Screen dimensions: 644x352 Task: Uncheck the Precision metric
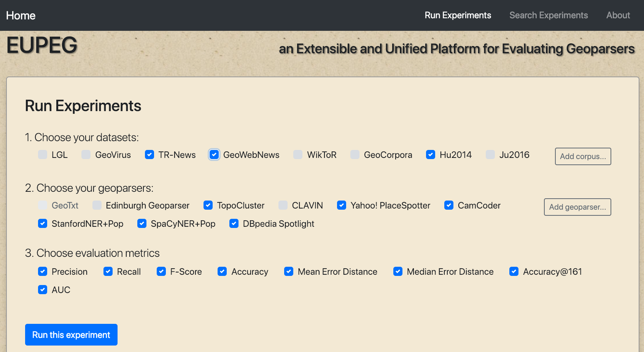pyautogui.click(x=43, y=272)
